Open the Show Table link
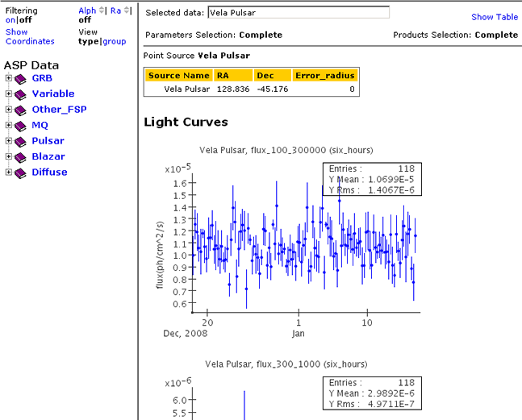The width and height of the screenshot is (522, 420). pyautogui.click(x=495, y=17)
